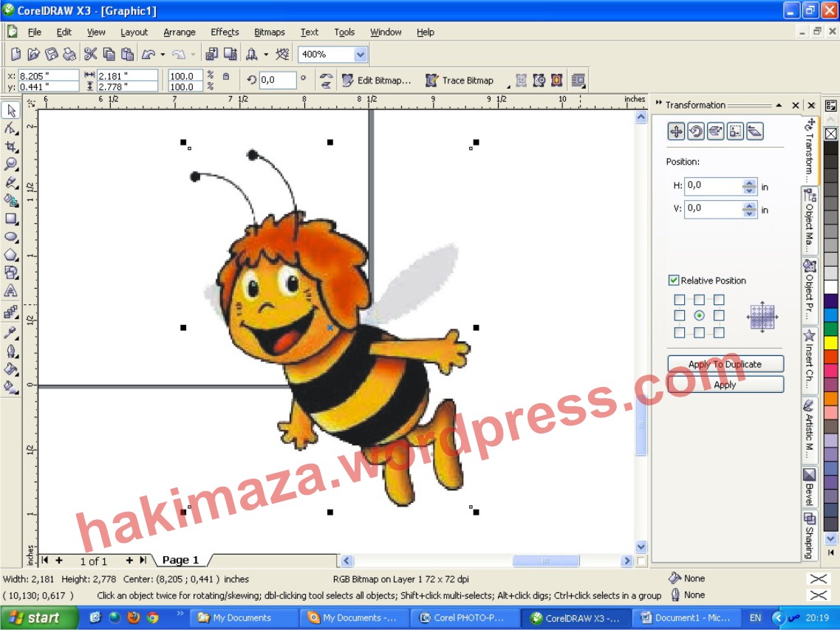
Task: Select the Crop tool
Action: pyautogui.click(x=11, y=146)
